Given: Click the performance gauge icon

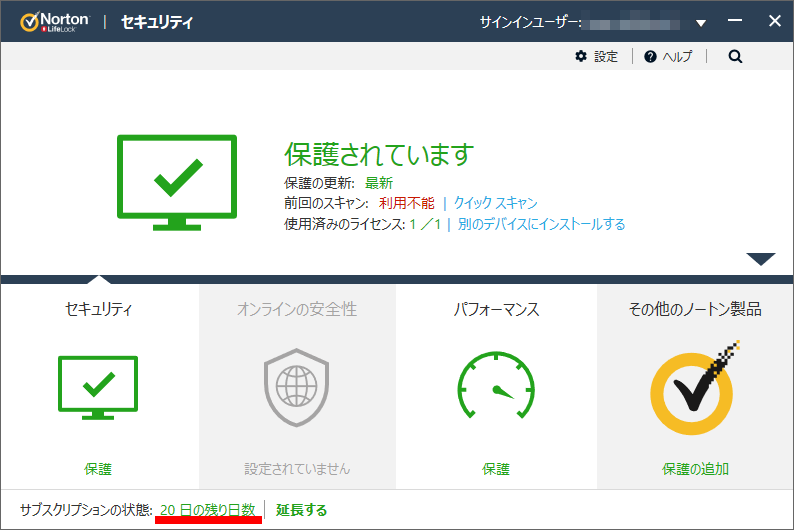Looking at the screenshot, I should click(x=496, y=385).
